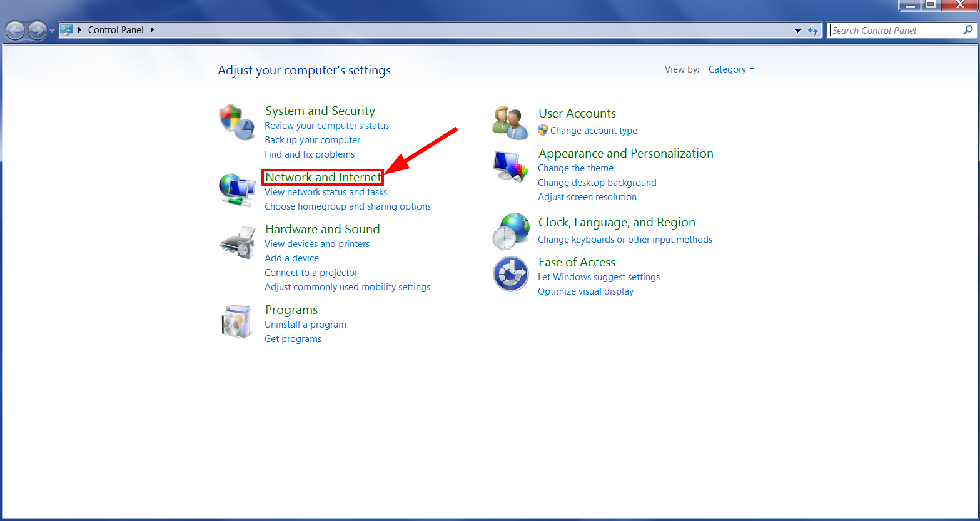Open View devices and printers
980x521 pixels.
tap(316, 244)
